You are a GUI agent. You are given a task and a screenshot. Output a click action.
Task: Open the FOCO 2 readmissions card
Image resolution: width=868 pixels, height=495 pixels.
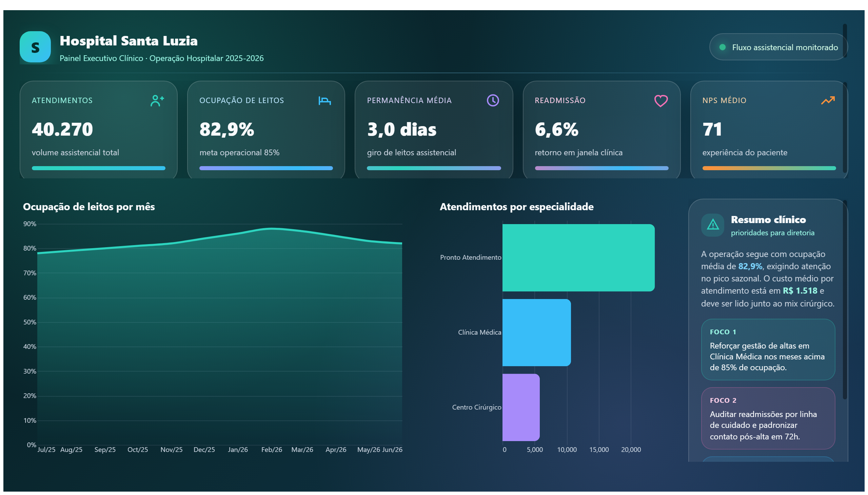tap(768, 418)
